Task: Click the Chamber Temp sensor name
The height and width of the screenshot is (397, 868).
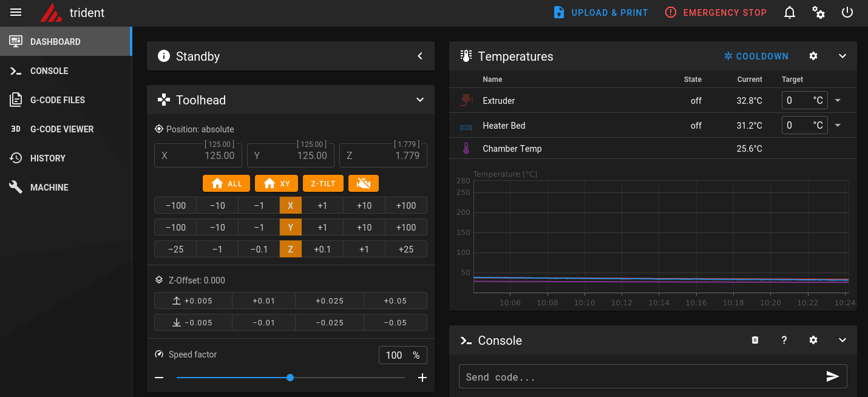Action: pos(512,149)
